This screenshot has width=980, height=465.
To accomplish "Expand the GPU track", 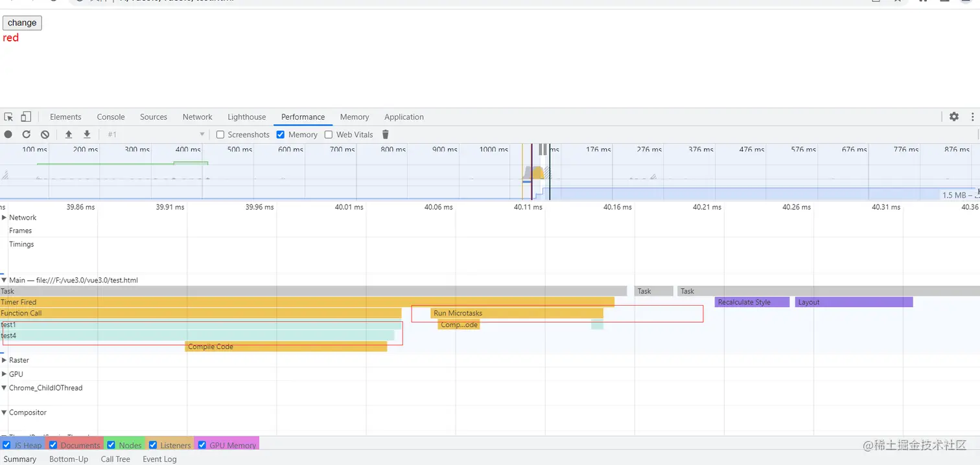I will pos(5,374).
